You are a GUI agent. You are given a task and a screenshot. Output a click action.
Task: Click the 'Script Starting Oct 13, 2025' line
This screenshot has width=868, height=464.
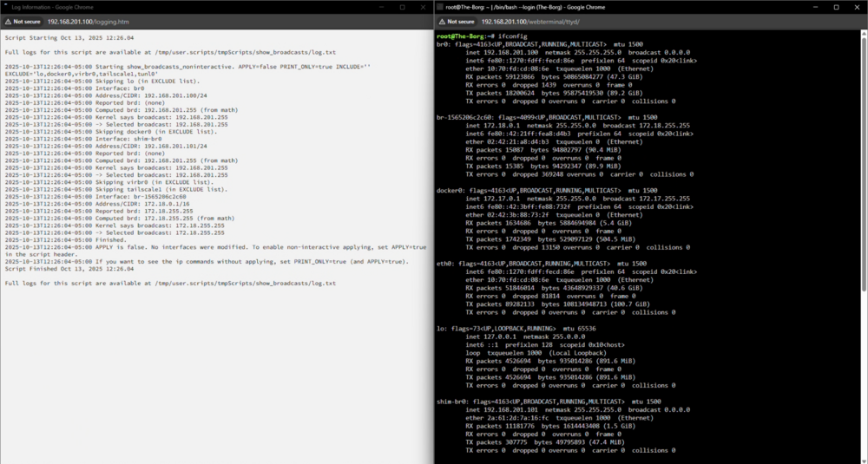point(69,37)
